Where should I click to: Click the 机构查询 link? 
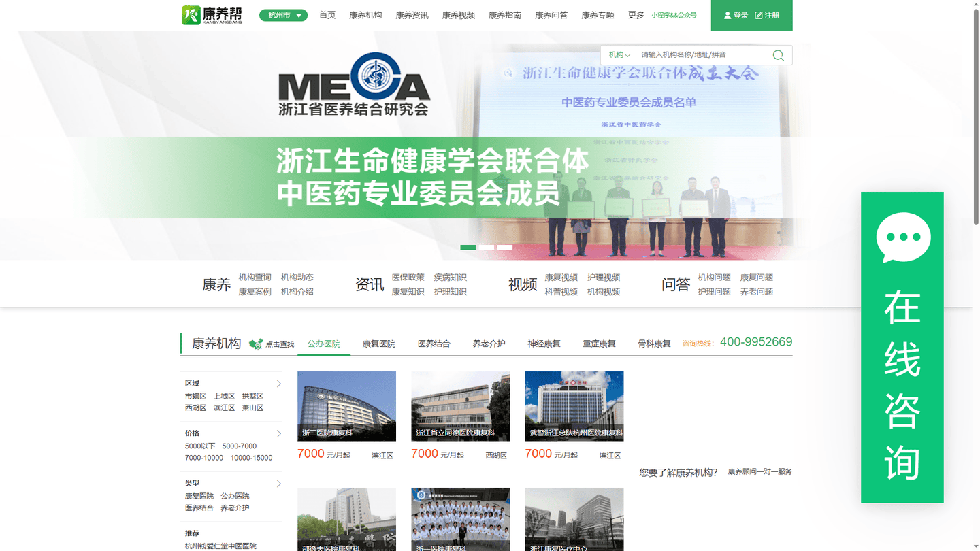255,278
